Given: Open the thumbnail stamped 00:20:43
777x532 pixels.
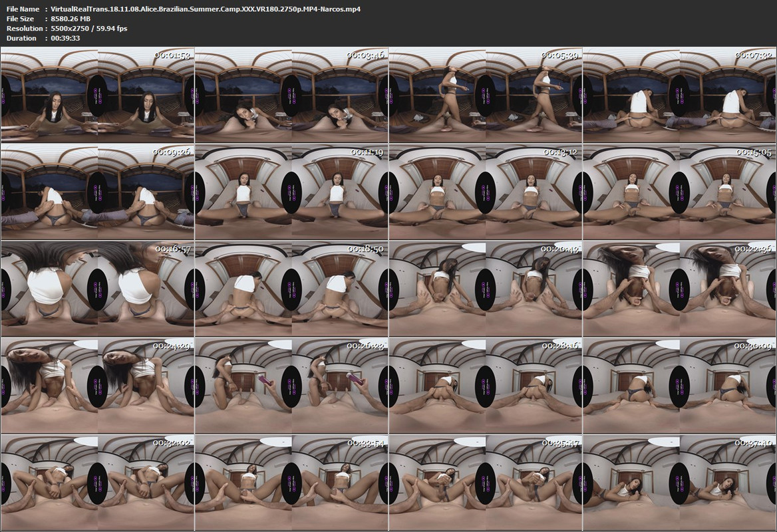Looking at the screenshot, I should pyautogui.click(x=486, y=289).
